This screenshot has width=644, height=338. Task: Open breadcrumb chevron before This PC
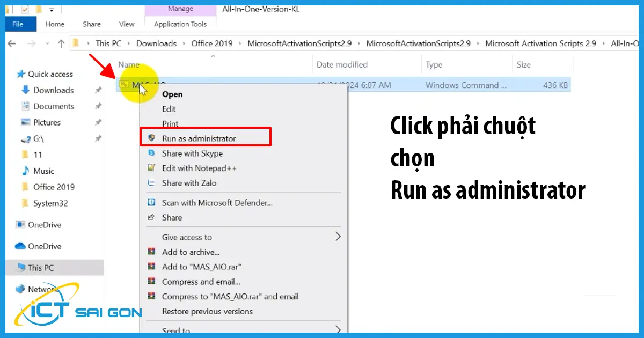[89, 43]
